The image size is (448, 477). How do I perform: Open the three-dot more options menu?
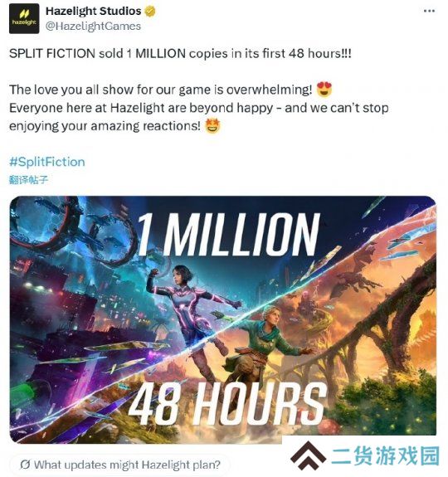click(429, 11)
